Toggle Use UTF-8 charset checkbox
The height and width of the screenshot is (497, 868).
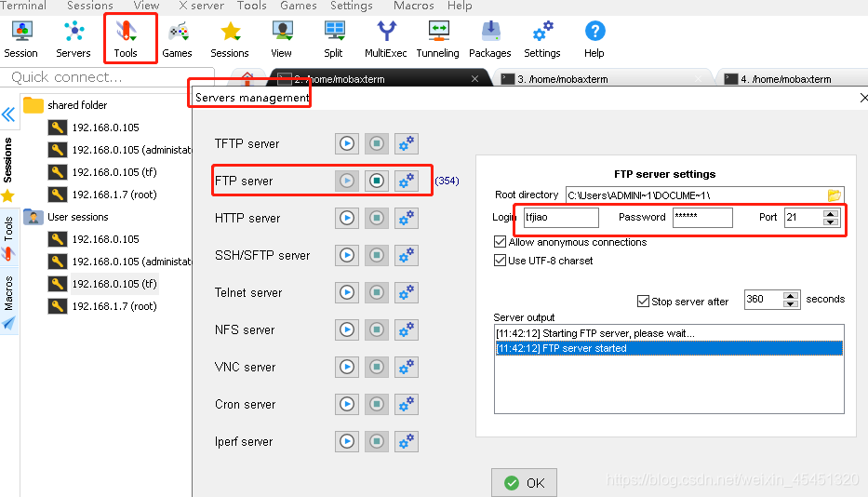[x=500, y=261]
